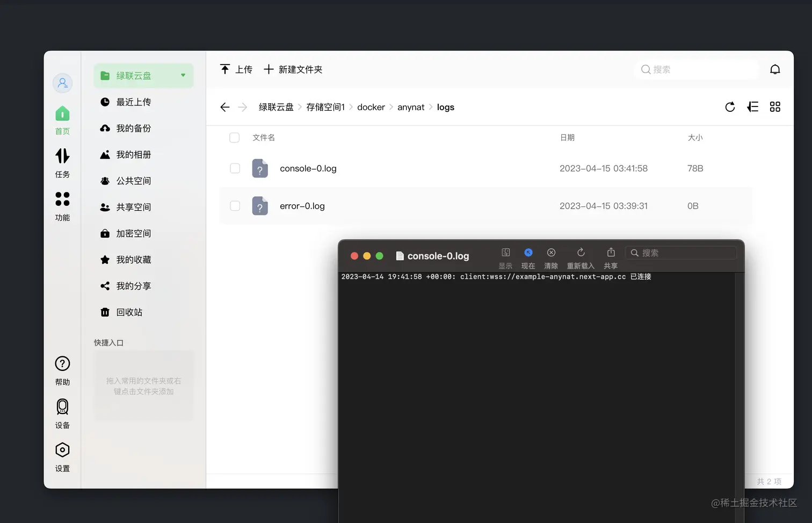Tick the checkbox for error-0.log
The height and width of the screenshot is (523, 812).
[x=235, y=206]
